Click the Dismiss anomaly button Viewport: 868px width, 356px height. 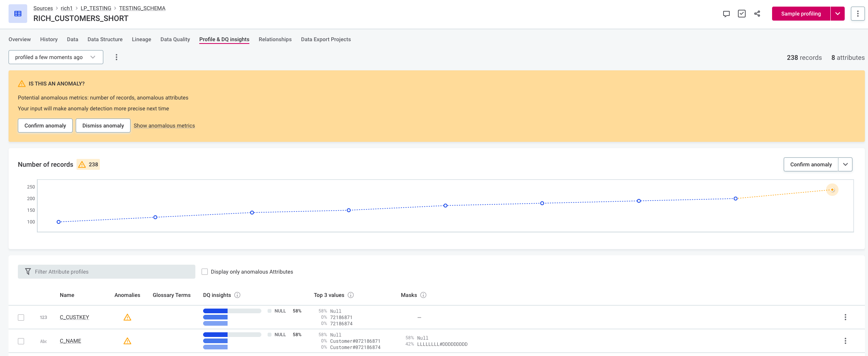[103, 126]
